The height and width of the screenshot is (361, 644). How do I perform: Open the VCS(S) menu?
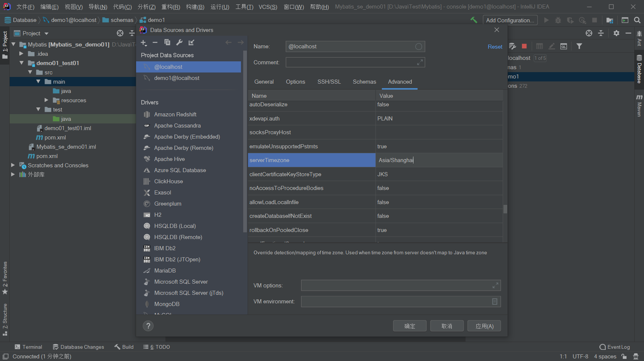tap(268, 7)
